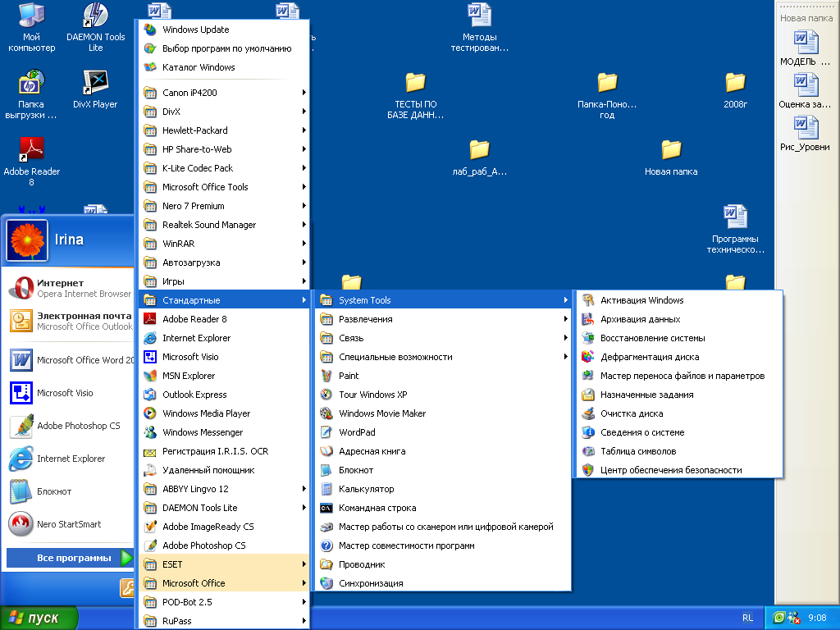Select the DivX Player desktop shortcut
The width and height of the screenshot is (840, 630).
tap(95, 90)
